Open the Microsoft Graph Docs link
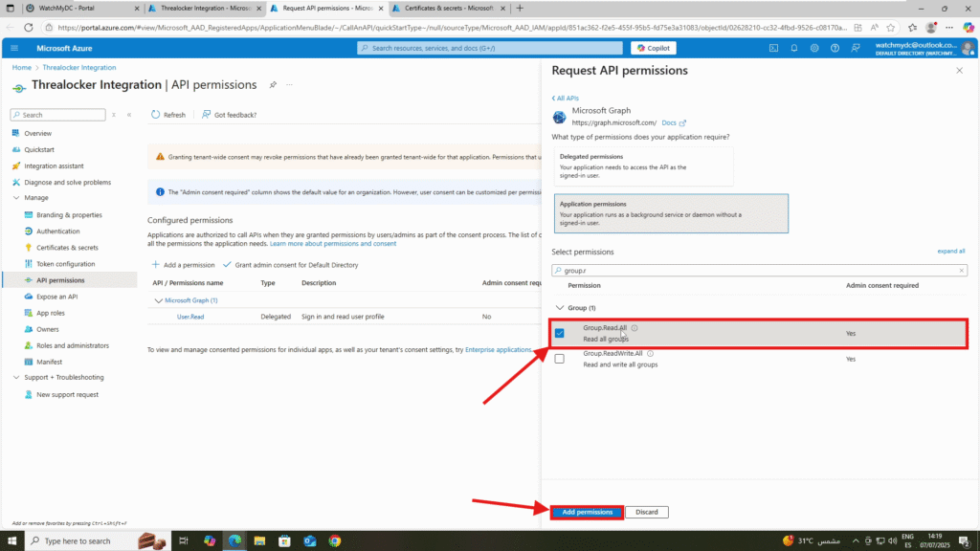Screen dimensions: 980x551 click(x=673, y=123)
